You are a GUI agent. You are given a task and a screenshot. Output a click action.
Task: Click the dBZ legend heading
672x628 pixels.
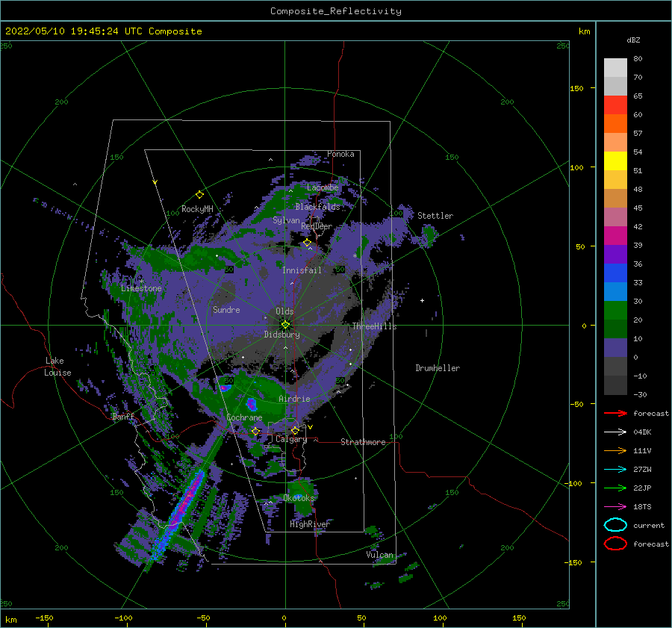(633, 40)
